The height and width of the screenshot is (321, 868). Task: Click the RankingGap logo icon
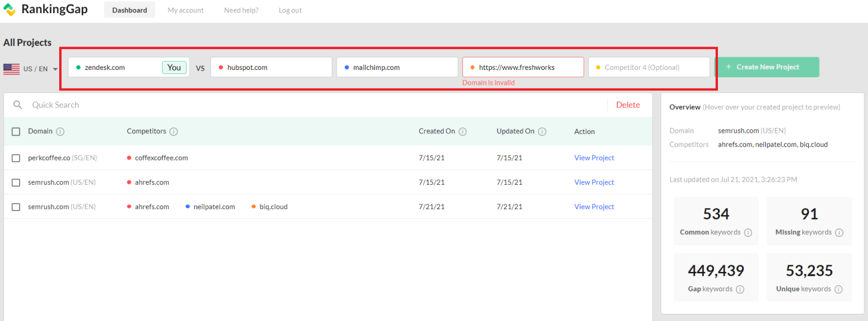[10, 10]
